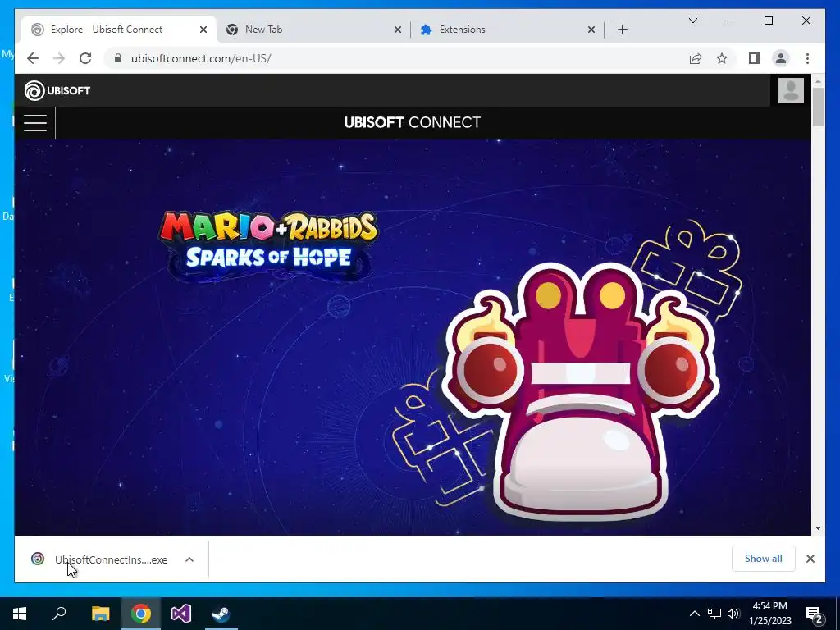This screenshot has height=630, width=840.
Task: Share this page icon in address bar
Action: click(696, 58)
